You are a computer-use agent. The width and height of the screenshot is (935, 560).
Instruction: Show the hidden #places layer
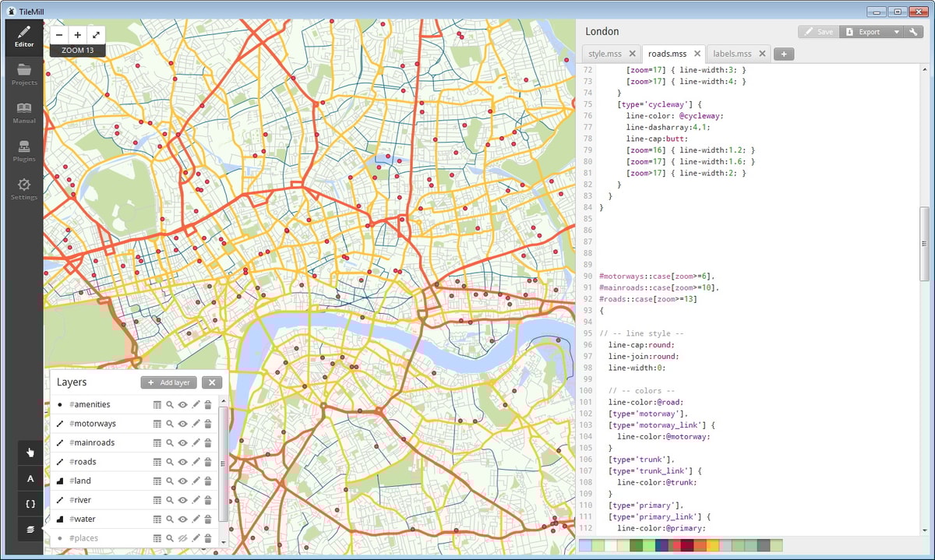click(182, 537)
